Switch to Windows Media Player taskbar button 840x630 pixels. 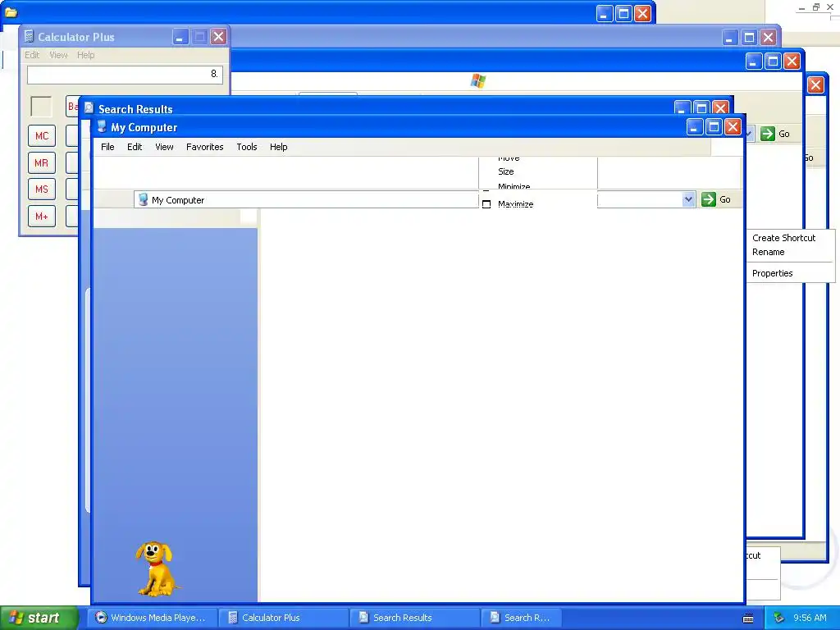152,618
